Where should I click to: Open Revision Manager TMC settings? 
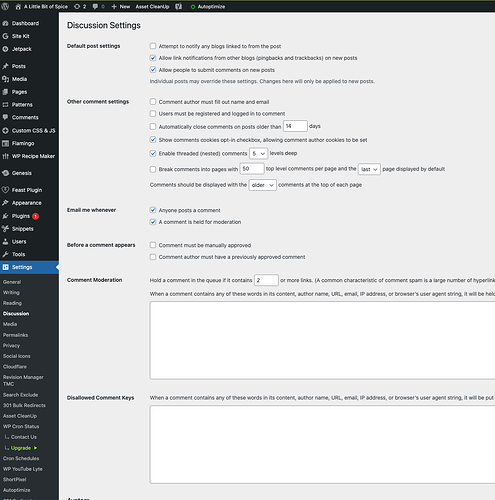[x=23, y=380]
